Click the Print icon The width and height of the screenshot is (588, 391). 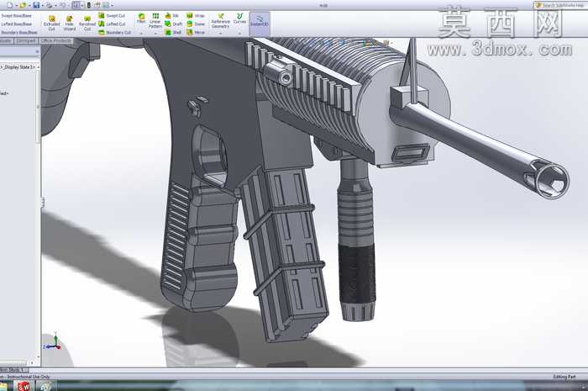pyautogui.click(x=50, y=5)
